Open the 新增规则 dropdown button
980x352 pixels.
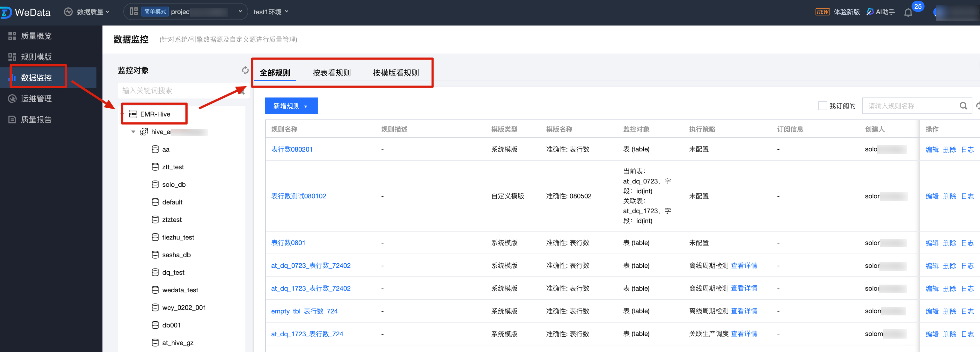[291, 106]
